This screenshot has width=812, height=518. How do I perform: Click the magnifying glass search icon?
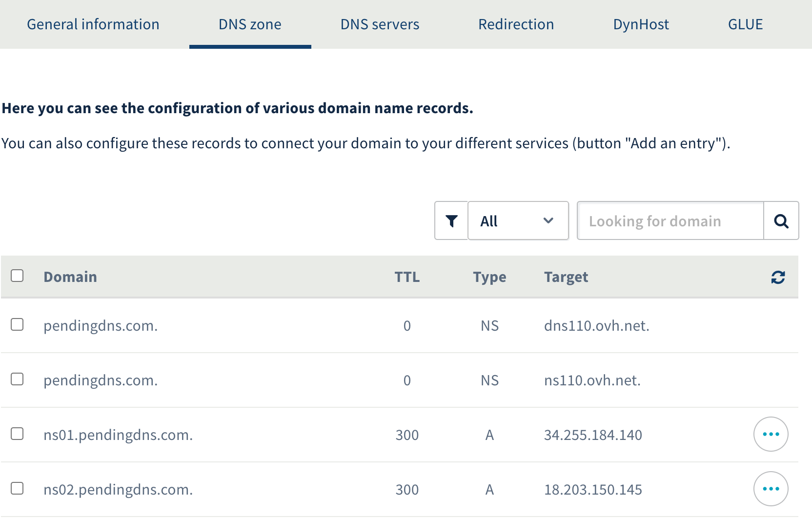tap(781, 220)
